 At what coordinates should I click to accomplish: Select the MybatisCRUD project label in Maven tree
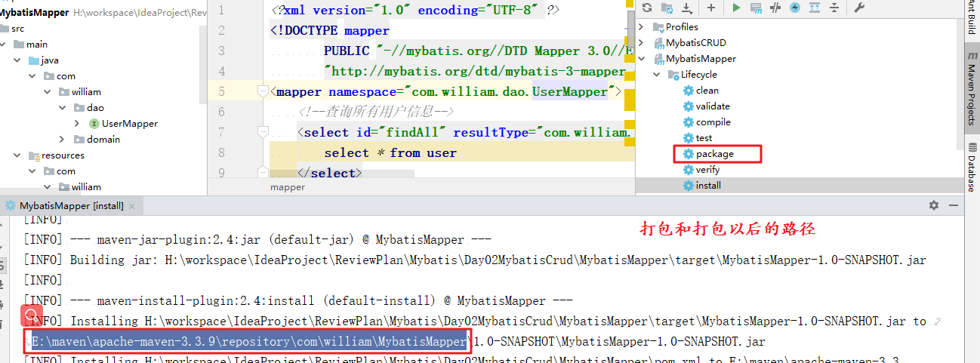click(696, 43)
